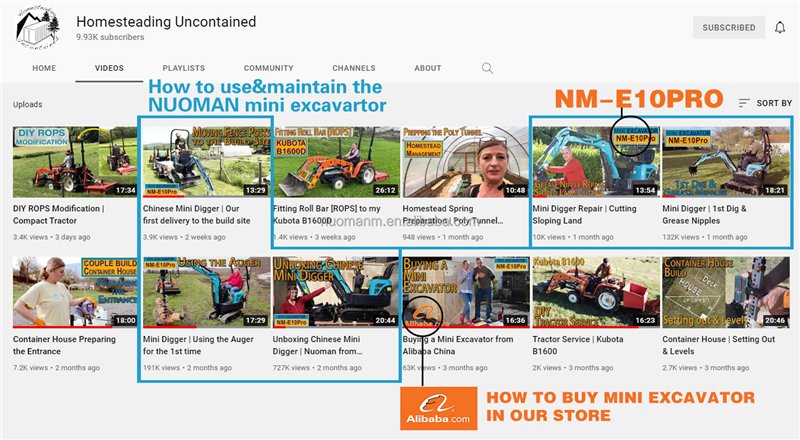Image resolution: width=800 pixels, height=440 pixels.
Task: Open the channel search magnifier icon
Action: (x=487, y=68)
